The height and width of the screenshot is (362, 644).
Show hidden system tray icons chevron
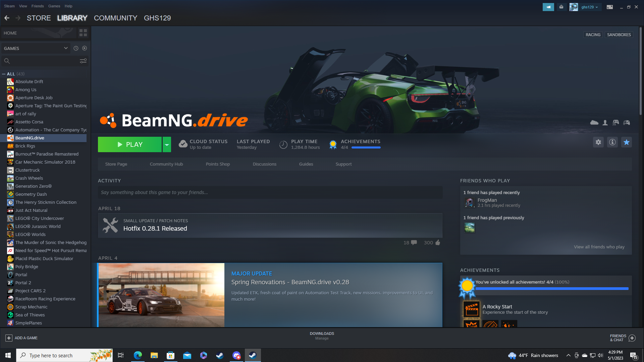[569, 355]
